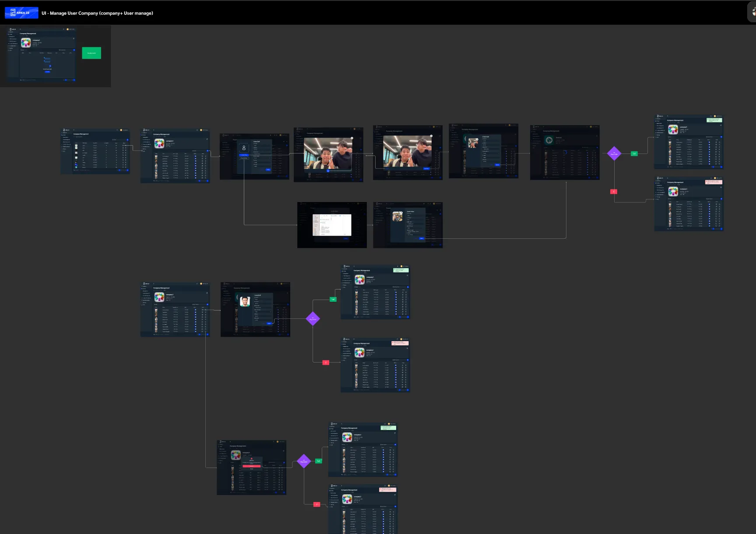Click red fail label below the top diamond
This screenshot has height=534, width=756.
614,192
